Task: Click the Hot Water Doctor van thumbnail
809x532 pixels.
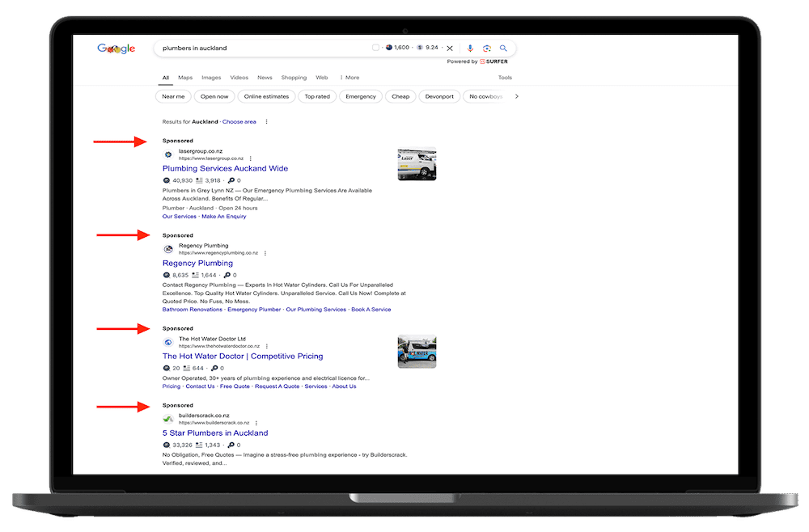Action: [x=417, y=352]
